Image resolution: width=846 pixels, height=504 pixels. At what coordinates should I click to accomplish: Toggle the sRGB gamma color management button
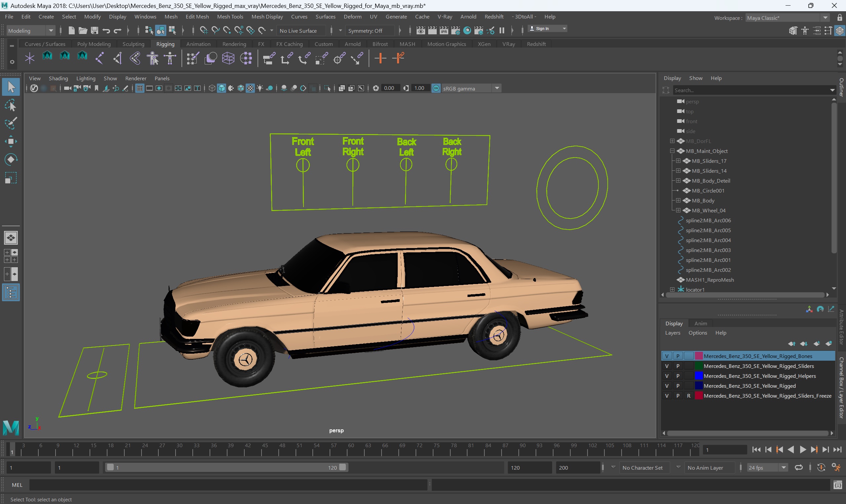tap(436, 88)
